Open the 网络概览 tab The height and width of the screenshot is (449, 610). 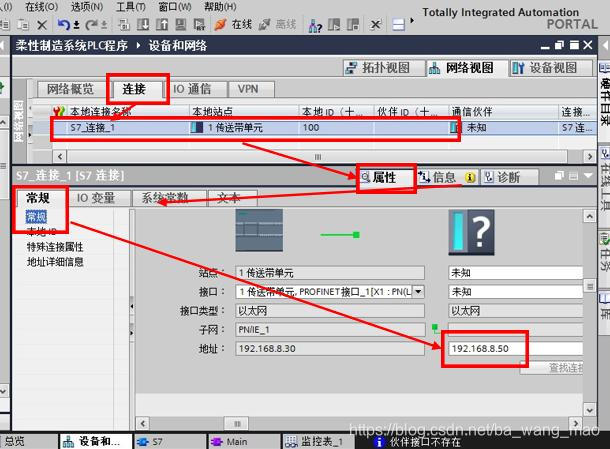pos(70,89)
